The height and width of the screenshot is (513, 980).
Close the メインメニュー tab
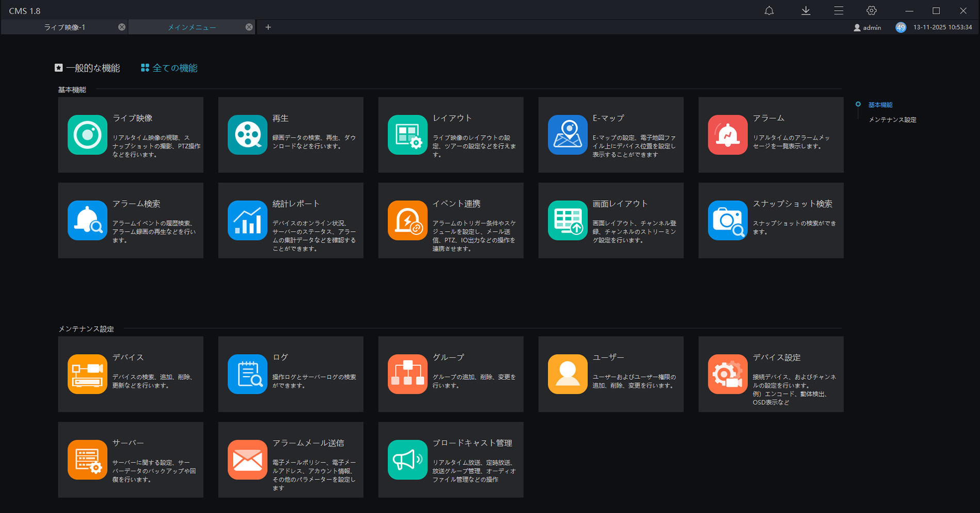coord(249,27)
